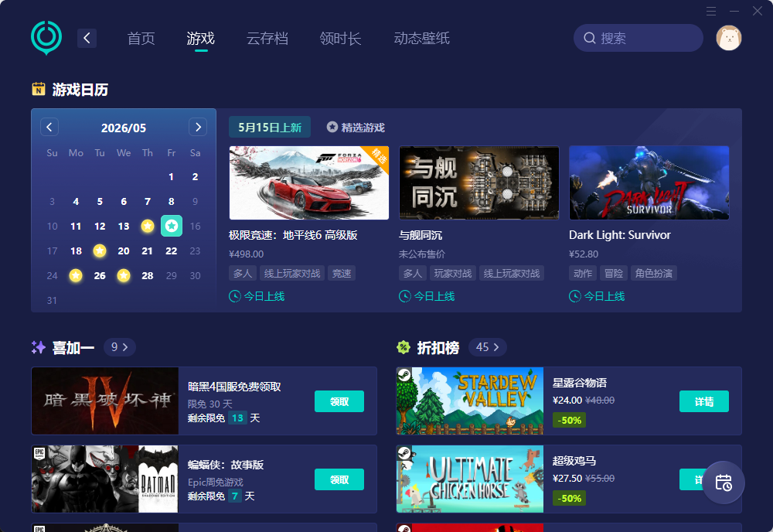Click 角色扮演 tag on Dark Light card

coord(654,273)
